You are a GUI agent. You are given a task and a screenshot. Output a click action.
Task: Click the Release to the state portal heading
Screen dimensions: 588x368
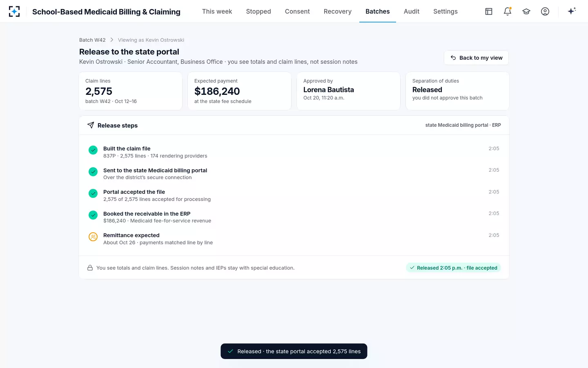[x=129, y=52]
